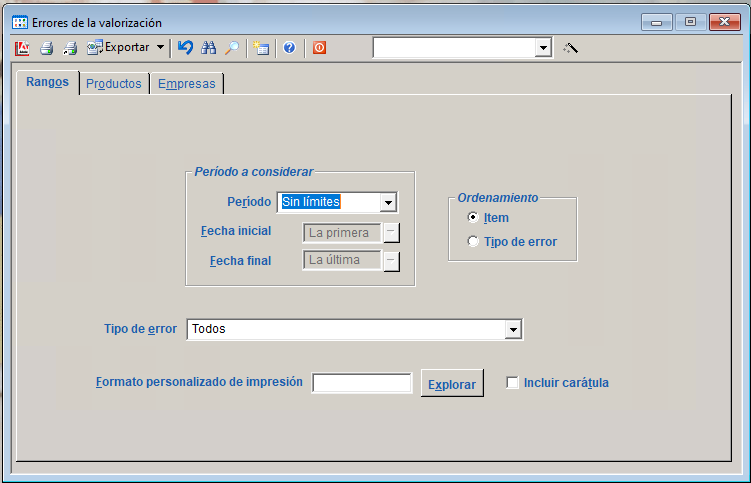Expand the Tipo de error combo box
Viewport: 751px width, 483px height.
(513, 329)
